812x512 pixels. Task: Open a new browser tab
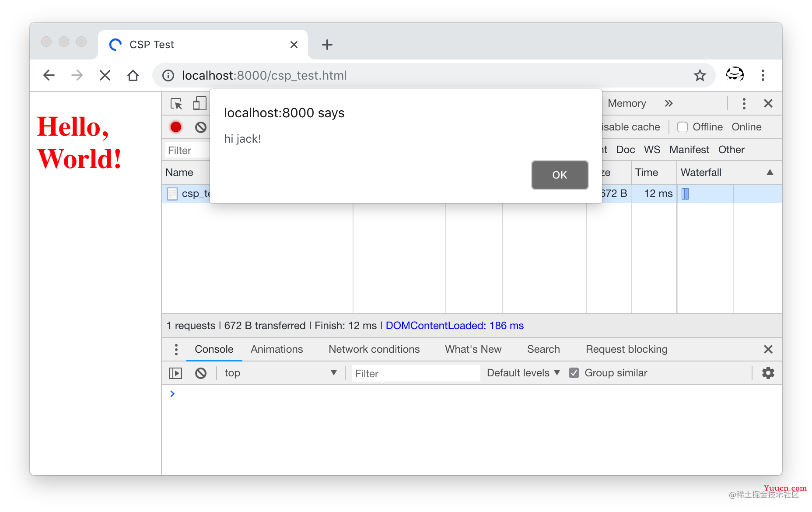click(x=327, y=45)
